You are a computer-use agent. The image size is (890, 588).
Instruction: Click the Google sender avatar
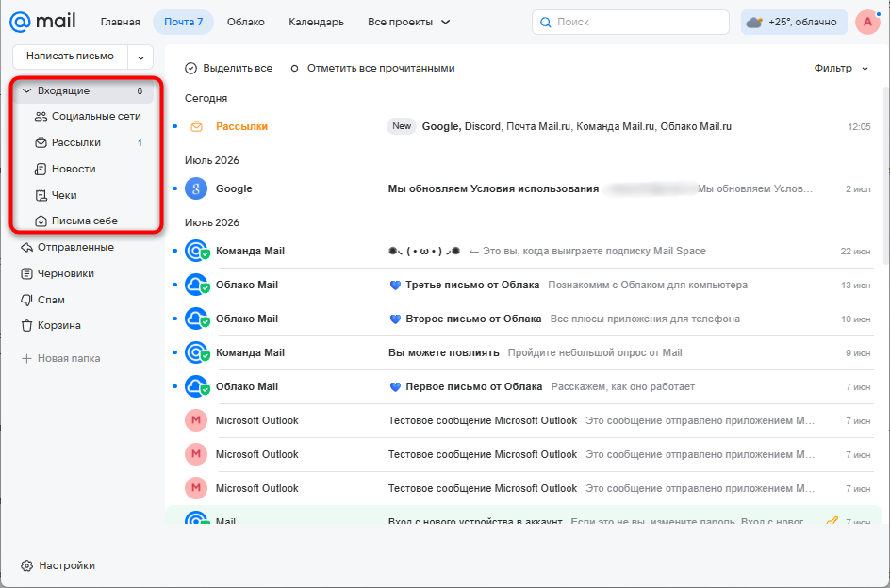[x=196, y=189]
